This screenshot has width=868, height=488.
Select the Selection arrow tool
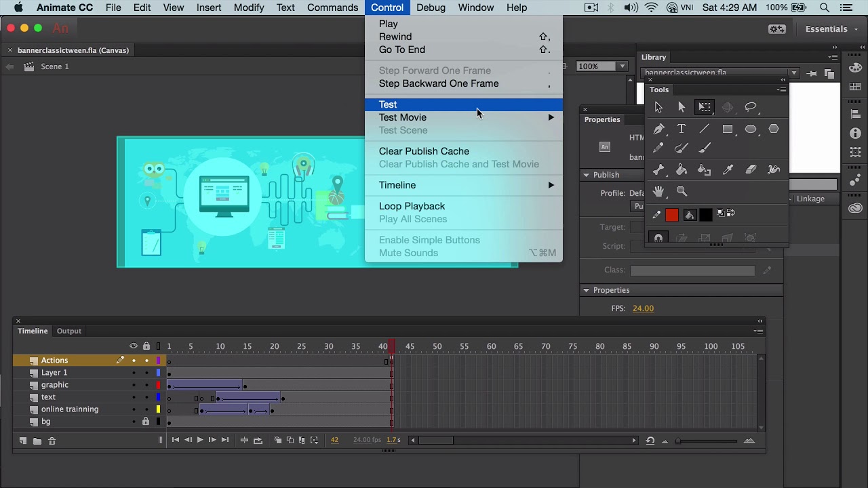[x=658, y=107]
